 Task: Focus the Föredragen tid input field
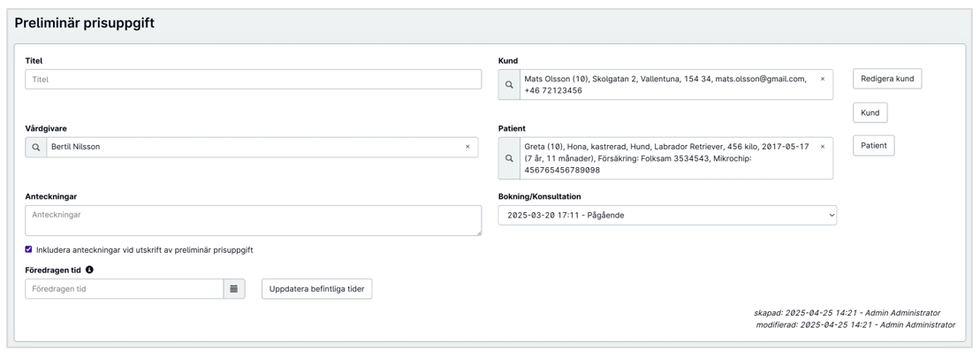click(x=125, y=289)
